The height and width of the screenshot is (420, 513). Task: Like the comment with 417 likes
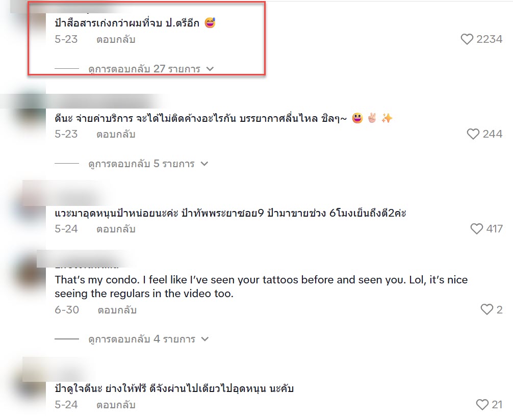point(476,229)
